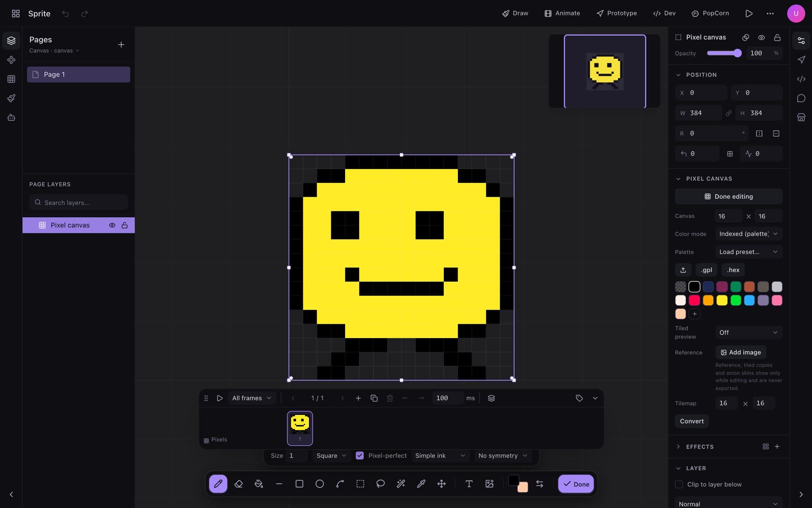Choose the Paint bucket fill tool

259,484
